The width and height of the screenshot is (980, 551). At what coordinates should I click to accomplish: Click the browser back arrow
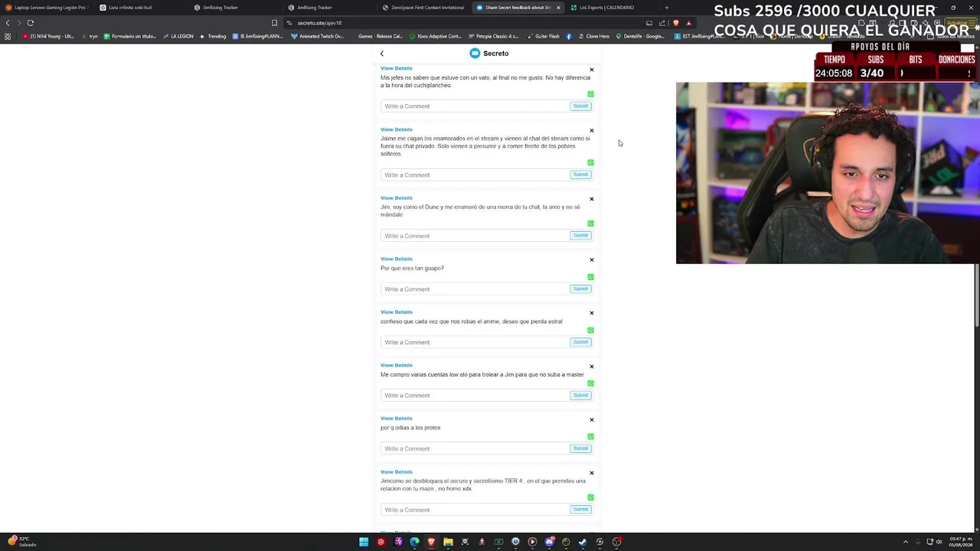point(8,23)
